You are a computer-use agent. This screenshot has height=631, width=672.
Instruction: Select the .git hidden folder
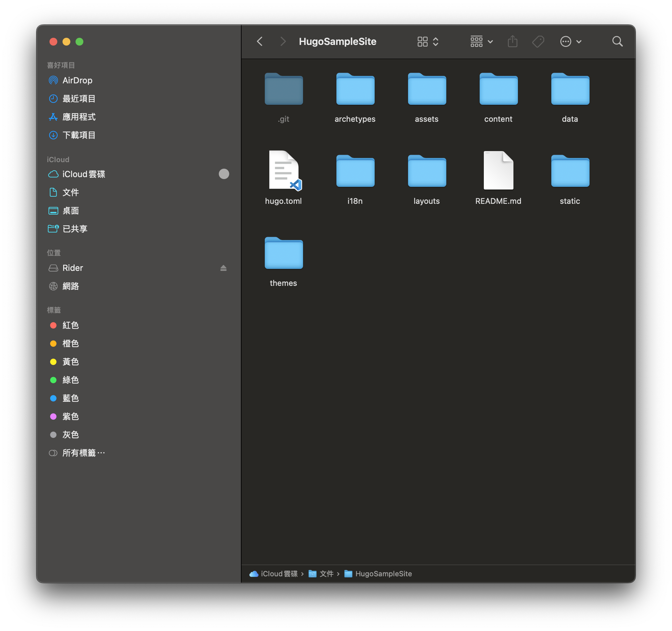(x=284, y=89)
